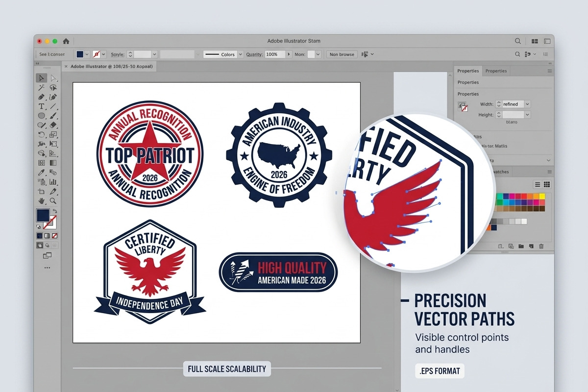Select the Selection tool arrow
588x392 pixels.
(x=42, y=78)
